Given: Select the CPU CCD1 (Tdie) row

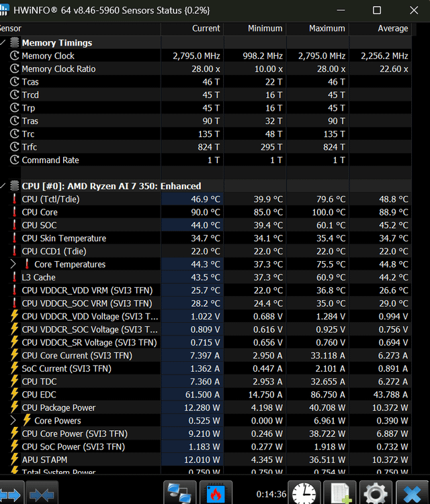Looking at the screenshot, I should 206,251.
